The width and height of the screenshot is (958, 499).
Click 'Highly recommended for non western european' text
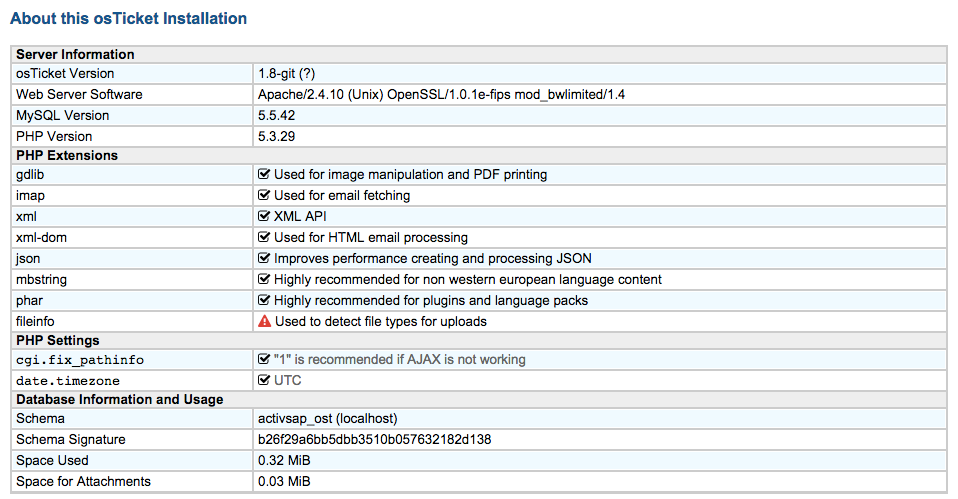click(x=468, y=280)
